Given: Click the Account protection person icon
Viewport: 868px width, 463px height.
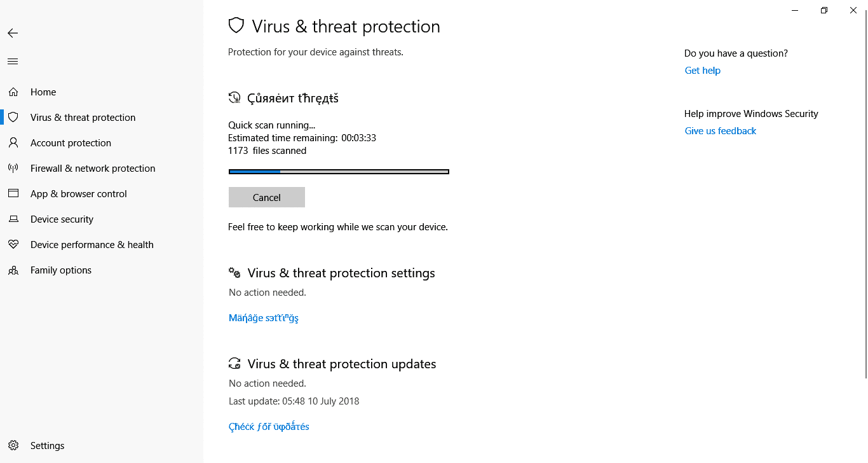Looking at the screenshot, I should coord(13,143).
